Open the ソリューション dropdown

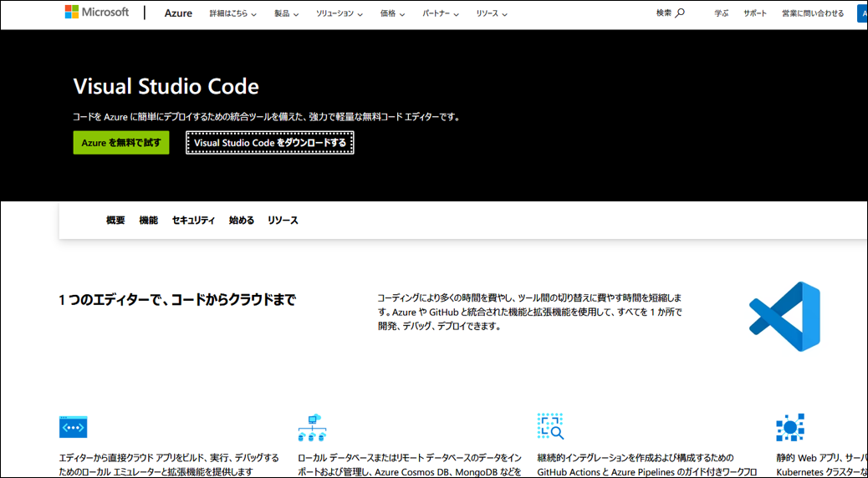click(340, 14)
